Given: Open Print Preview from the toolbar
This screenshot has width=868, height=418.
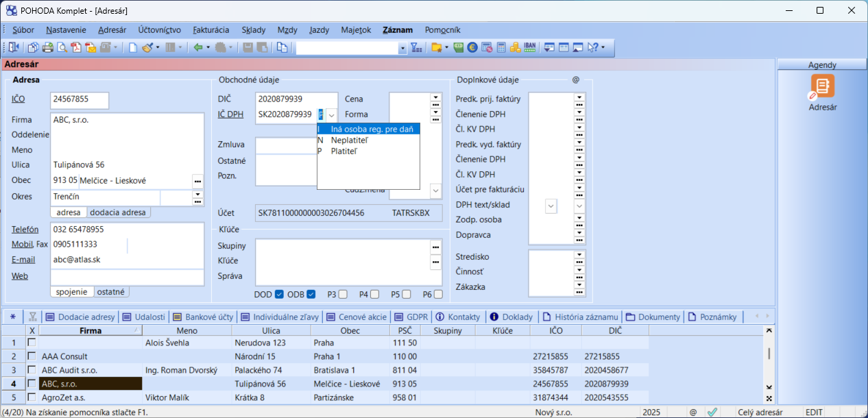Looking at the screenshot, I should click(62, 48).
